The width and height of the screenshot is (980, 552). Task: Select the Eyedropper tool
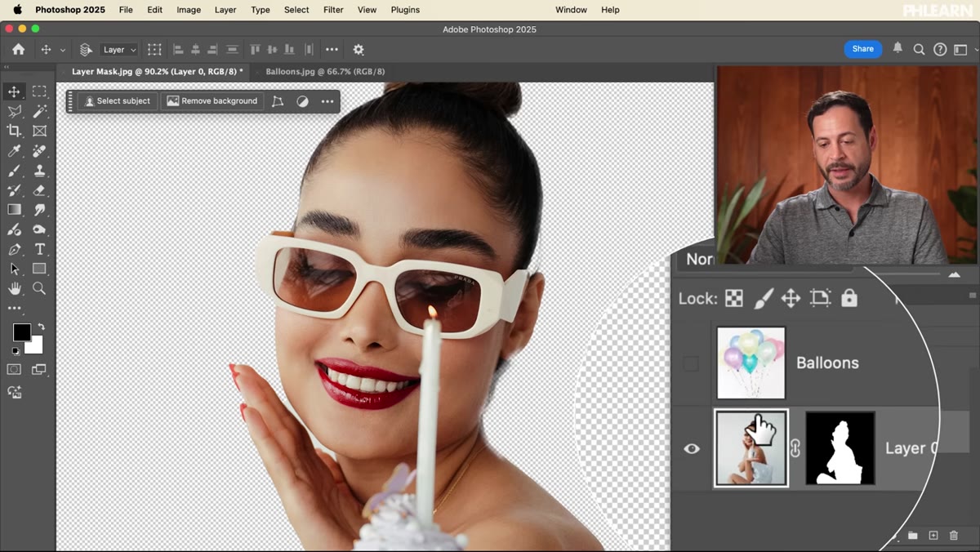(x=14, y=151)
